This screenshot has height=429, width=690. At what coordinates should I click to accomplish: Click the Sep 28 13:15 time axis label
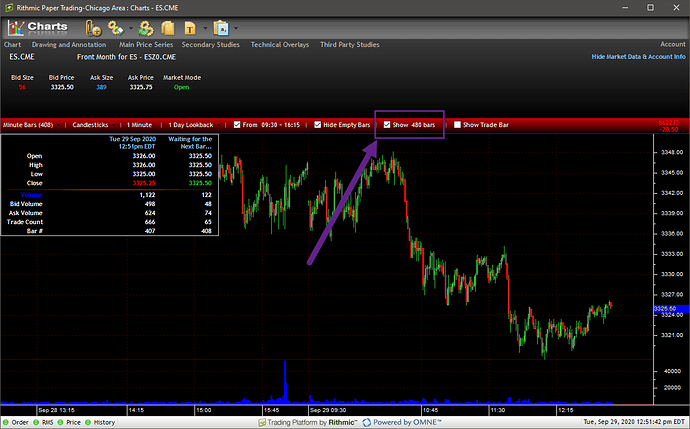pyautogui.click(x=56, y=410)
